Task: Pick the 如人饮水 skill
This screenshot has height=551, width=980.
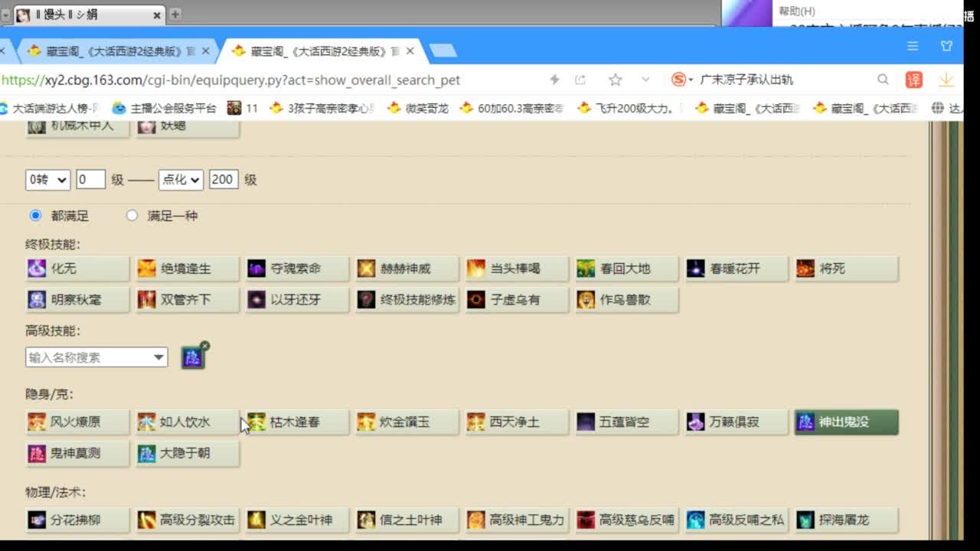Action: pyautogui.click(x=187, y=422)
